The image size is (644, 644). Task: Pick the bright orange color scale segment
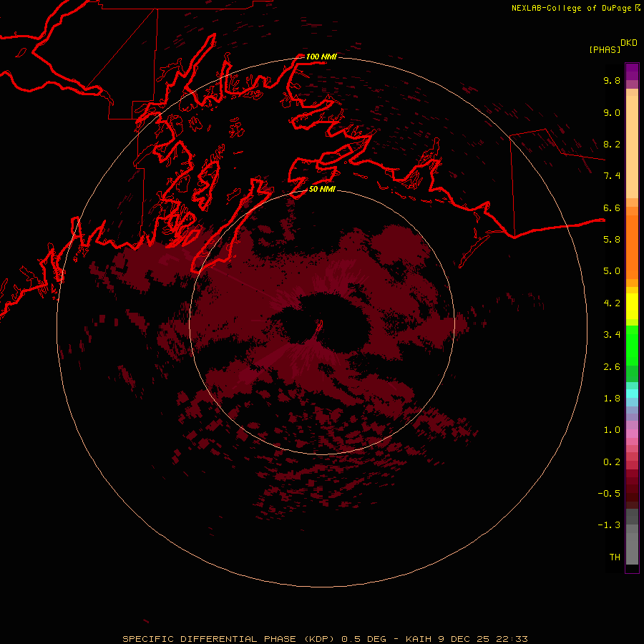(x=632, y=248)
